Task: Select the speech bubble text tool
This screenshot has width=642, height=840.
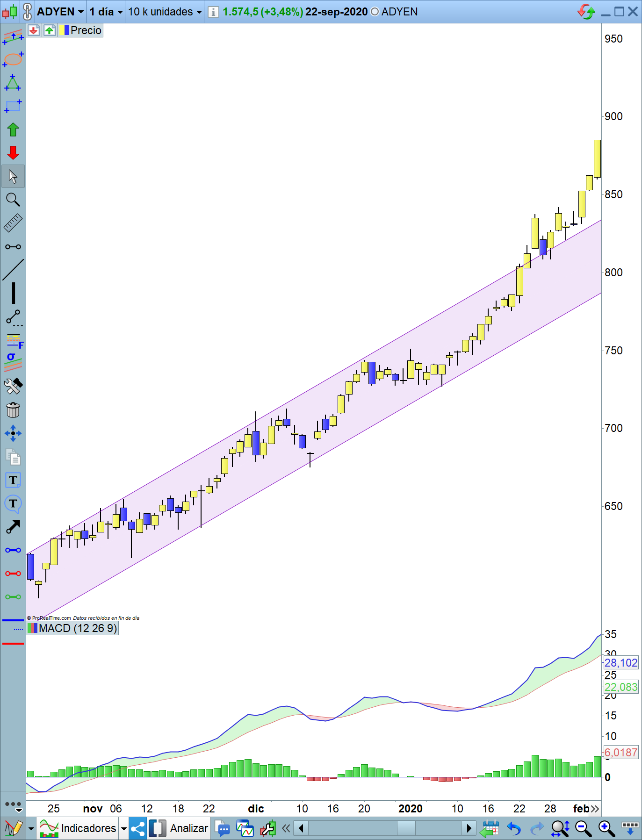Action: pyautogui.click(x=13, y=504)
